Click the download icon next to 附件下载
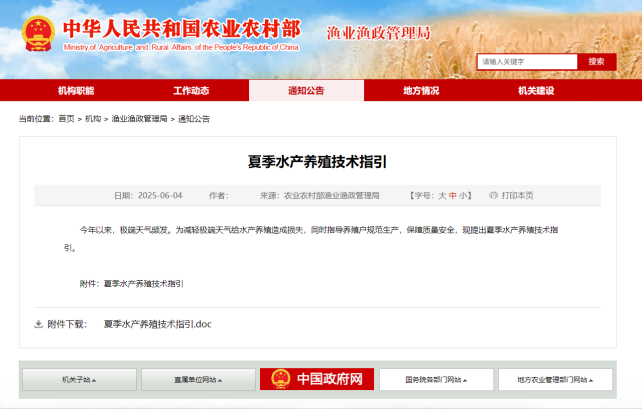The image size is (642, 409). (x=39, y=324)
